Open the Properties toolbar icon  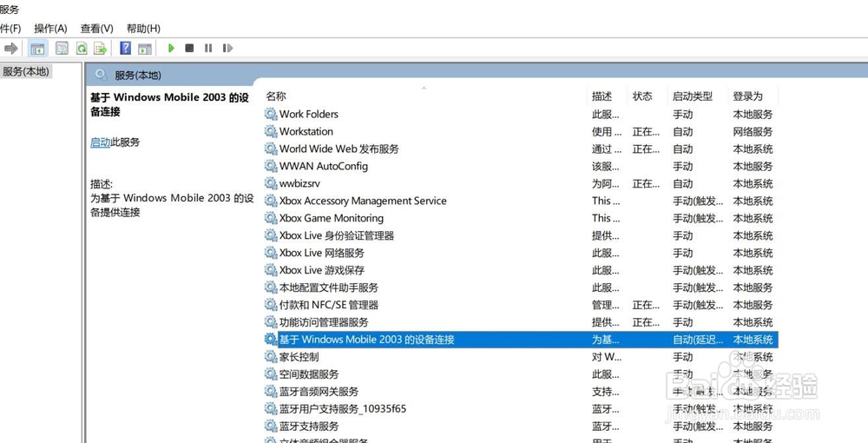[62, 48]
